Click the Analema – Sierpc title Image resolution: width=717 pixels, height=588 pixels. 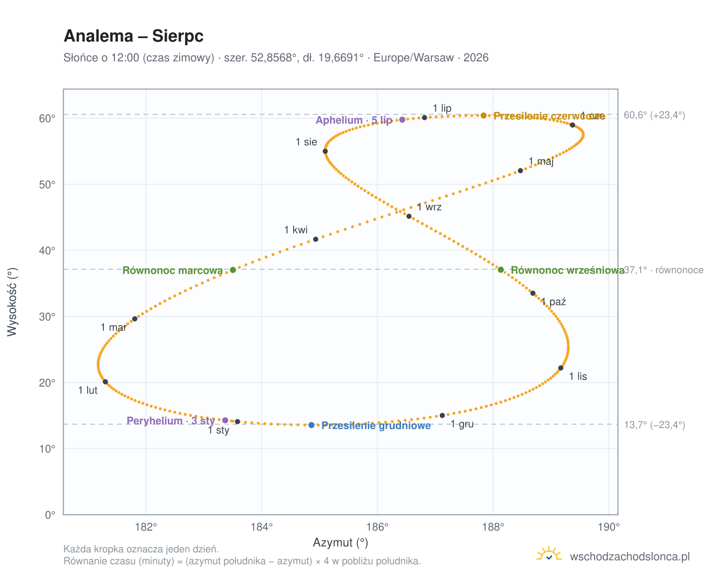[x=134, y=36]
